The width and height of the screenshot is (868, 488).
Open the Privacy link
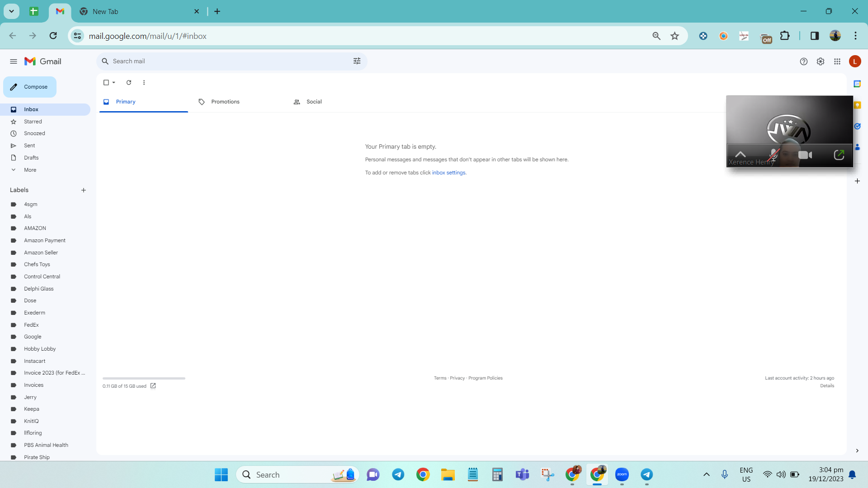pyautogui.click(x=457, y=378)
